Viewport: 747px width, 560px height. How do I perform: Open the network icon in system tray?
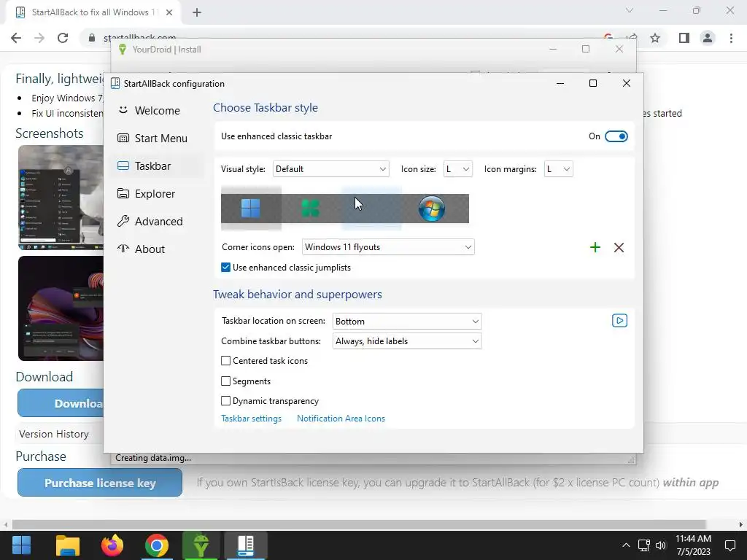(643, 545)
